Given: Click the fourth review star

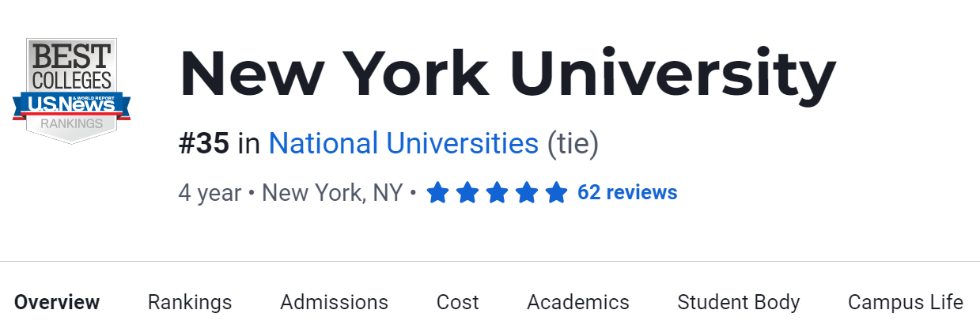Looking at the screenshot, I should (x=527, y=193).
